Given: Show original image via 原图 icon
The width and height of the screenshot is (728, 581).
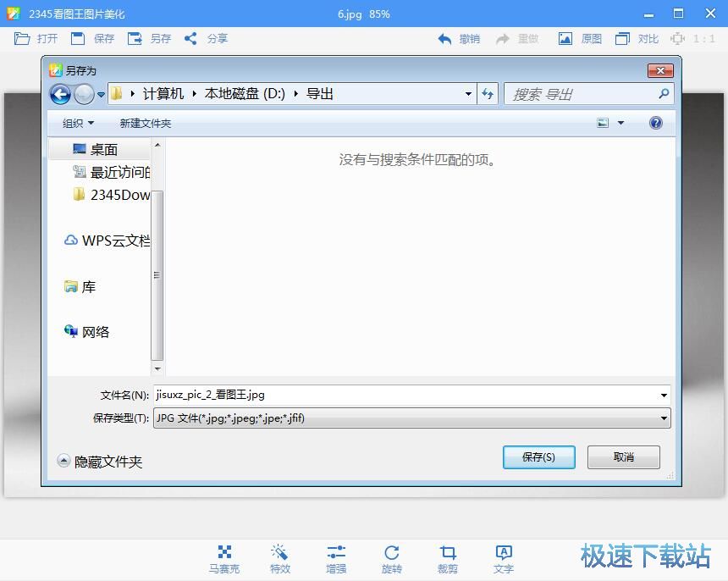Looking at the screenshot, I should point(565,39).
